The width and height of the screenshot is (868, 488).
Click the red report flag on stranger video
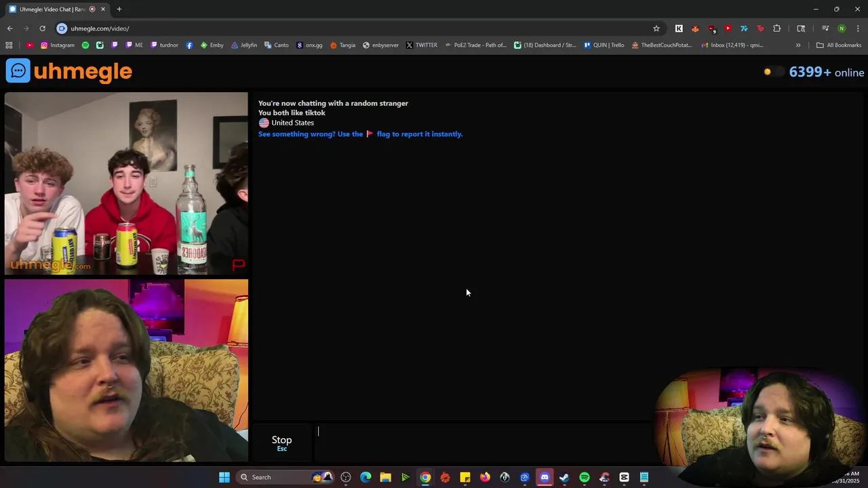[239, 264]
